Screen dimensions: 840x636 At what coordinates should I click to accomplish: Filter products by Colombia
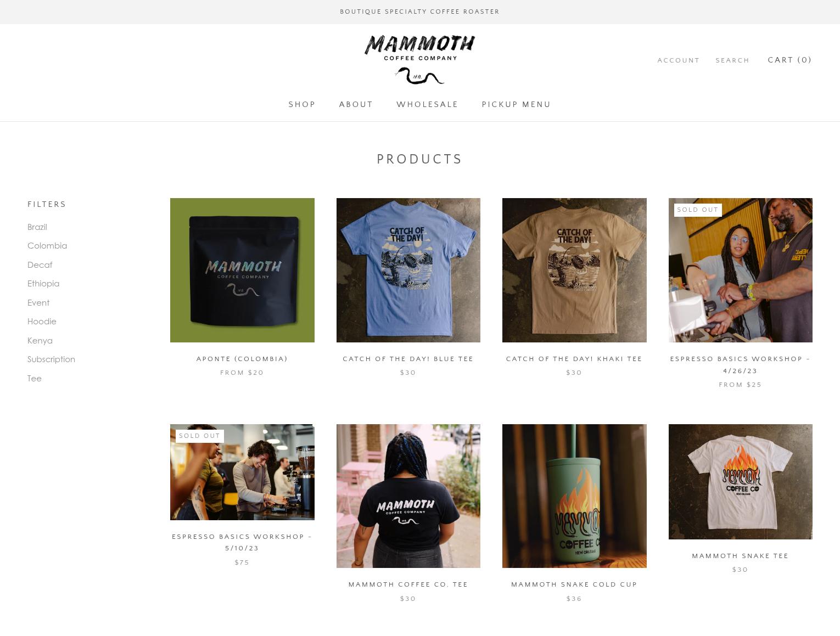(47, 246)
